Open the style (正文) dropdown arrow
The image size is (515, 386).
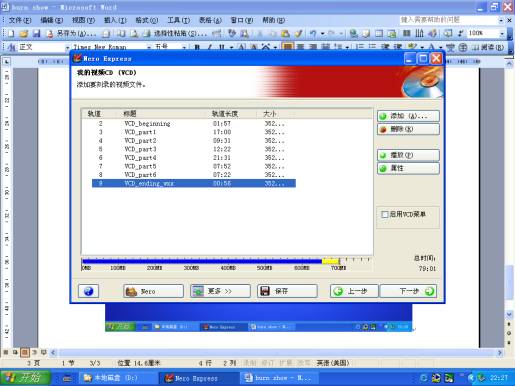point(67,47)
